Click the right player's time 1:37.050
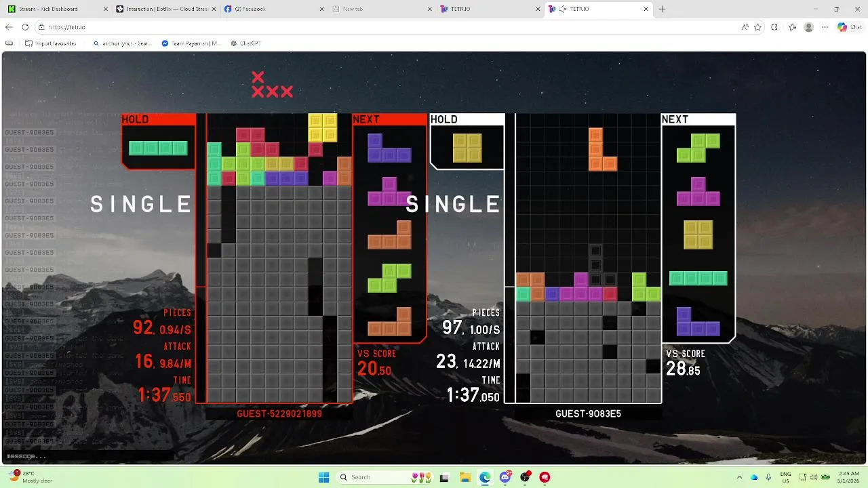 tap(473, 395)
